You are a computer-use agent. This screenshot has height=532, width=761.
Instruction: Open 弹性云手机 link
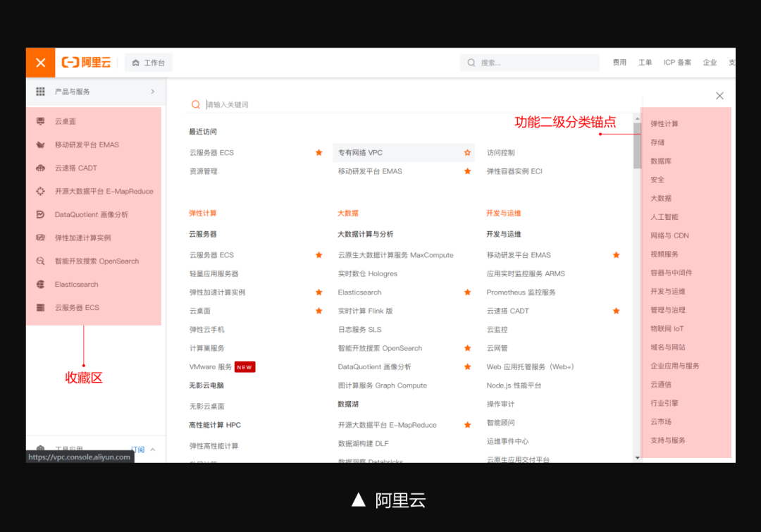206,330
